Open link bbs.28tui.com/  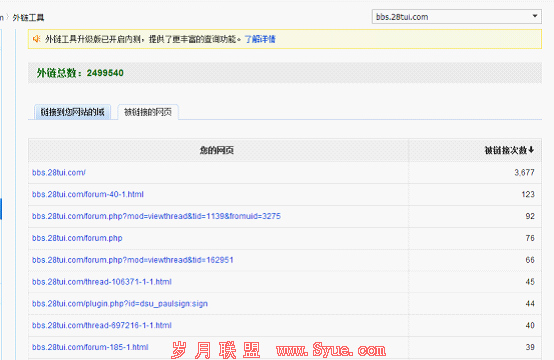click(59, 172)
